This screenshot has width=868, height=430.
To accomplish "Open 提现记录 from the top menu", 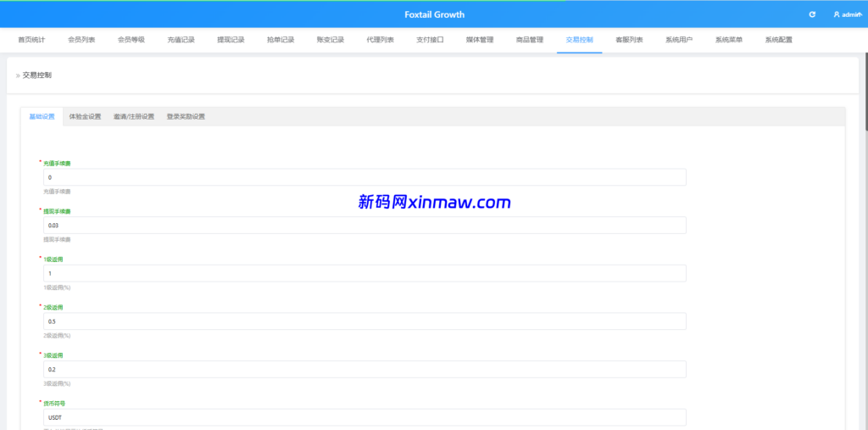I will click(x=231, y=40).
